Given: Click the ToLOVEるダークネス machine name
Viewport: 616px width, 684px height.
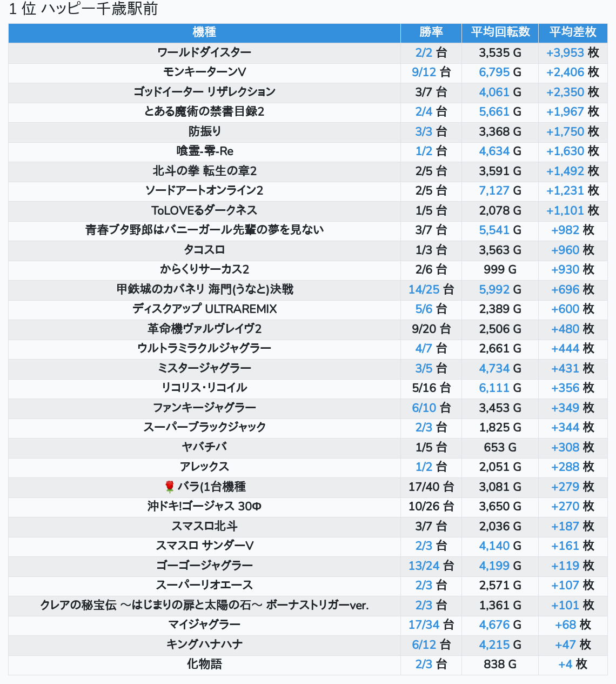Looking at the screenshot, I should tap(204, 210).
